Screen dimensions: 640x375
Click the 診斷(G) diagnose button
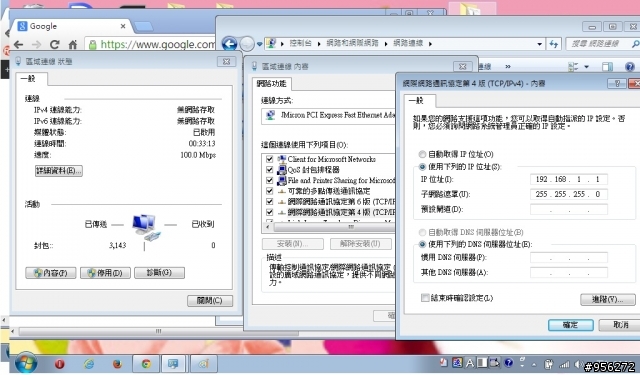159,273
